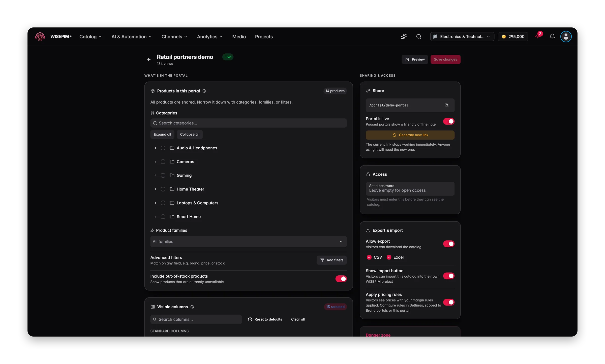Toggle Apply pricing rules switch
This screenshot has width=605, height=364.
coord(449,302)
